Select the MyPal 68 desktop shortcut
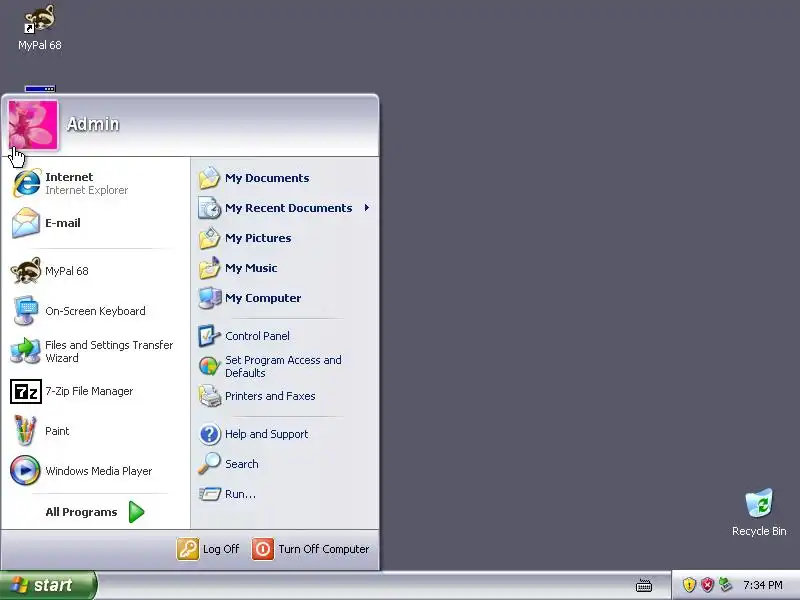The height and width of the screenshot is (600, 800). pyautogui.click(x=40, y=28)
